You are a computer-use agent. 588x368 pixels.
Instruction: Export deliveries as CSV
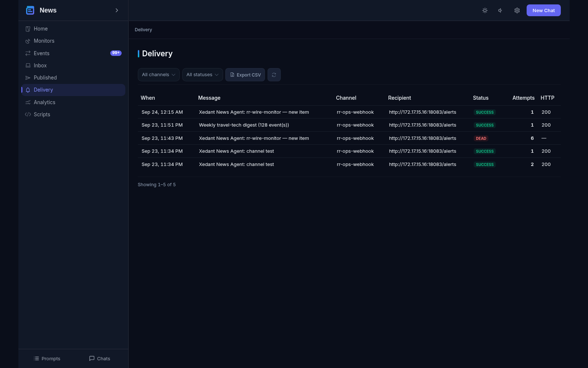(245, 75)
